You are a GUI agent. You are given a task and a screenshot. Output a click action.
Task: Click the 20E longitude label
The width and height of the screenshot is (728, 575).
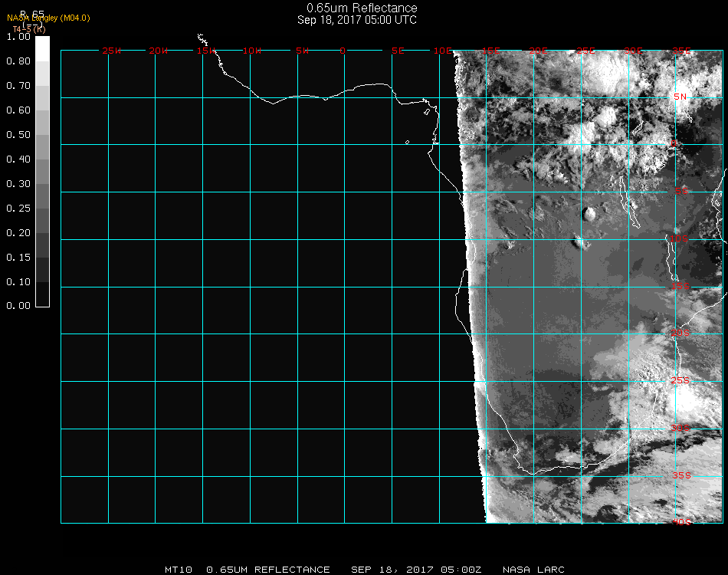click(x=539, y=51)
